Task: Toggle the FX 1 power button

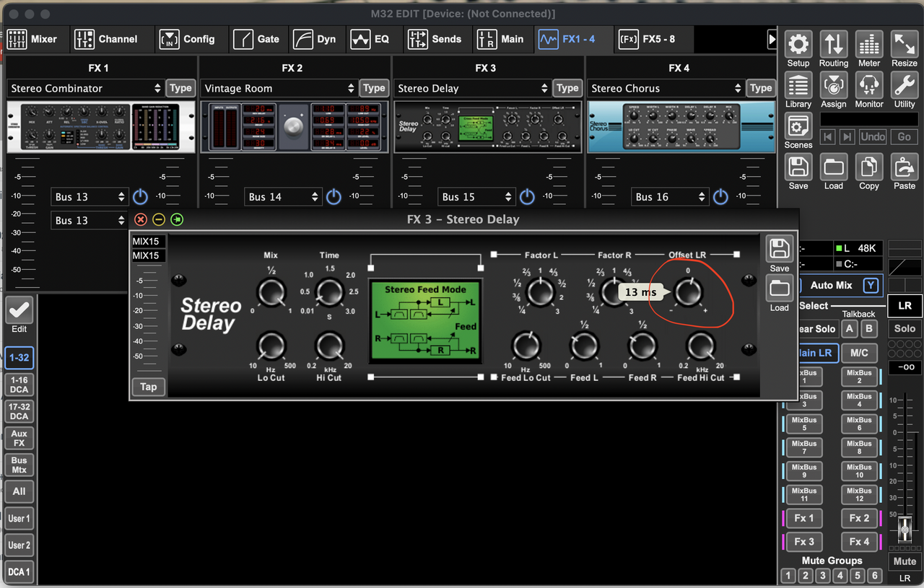Action: 140,196
